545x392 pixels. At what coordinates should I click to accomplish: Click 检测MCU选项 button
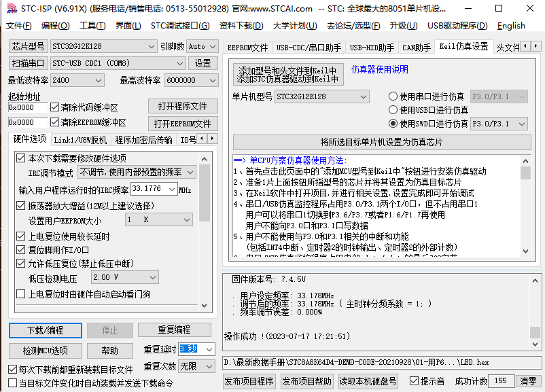point(45,351)
